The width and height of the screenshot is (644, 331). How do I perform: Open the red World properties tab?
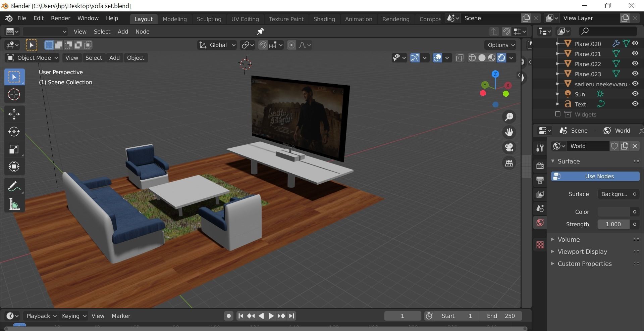pyautogui.click(x=540, y=223)
